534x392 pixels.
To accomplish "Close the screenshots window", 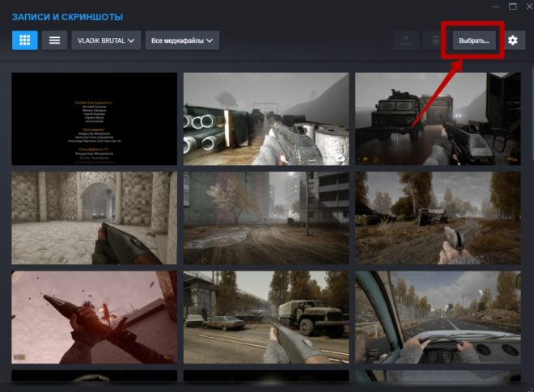I will (x=530, y=6).
